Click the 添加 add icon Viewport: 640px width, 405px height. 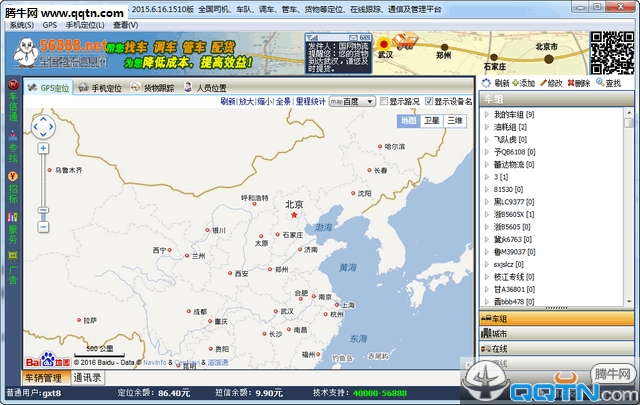(x=516, y=83)
